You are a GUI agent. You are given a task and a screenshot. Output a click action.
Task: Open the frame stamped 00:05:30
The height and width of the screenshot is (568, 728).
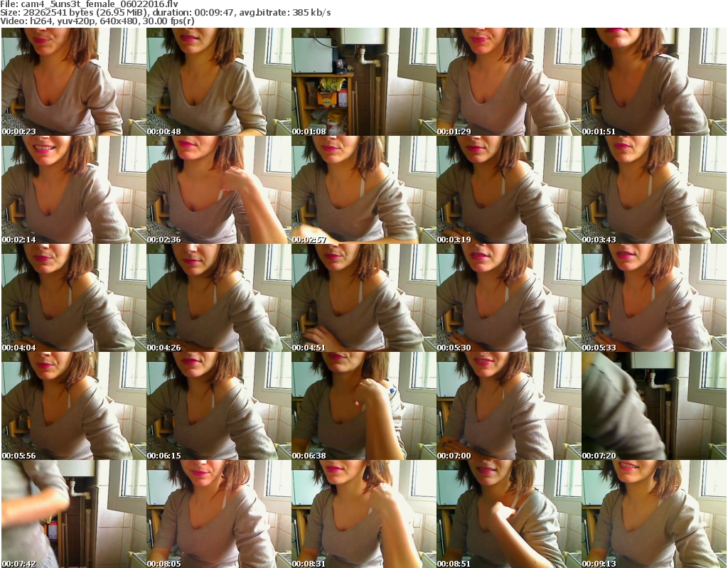coord(509,298)
